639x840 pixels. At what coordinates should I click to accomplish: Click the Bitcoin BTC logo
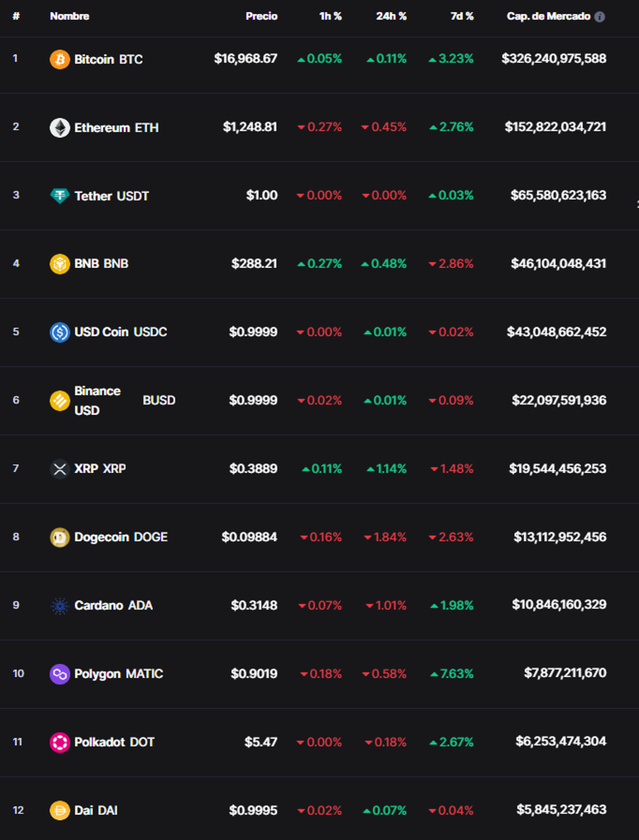coord(60,59)
